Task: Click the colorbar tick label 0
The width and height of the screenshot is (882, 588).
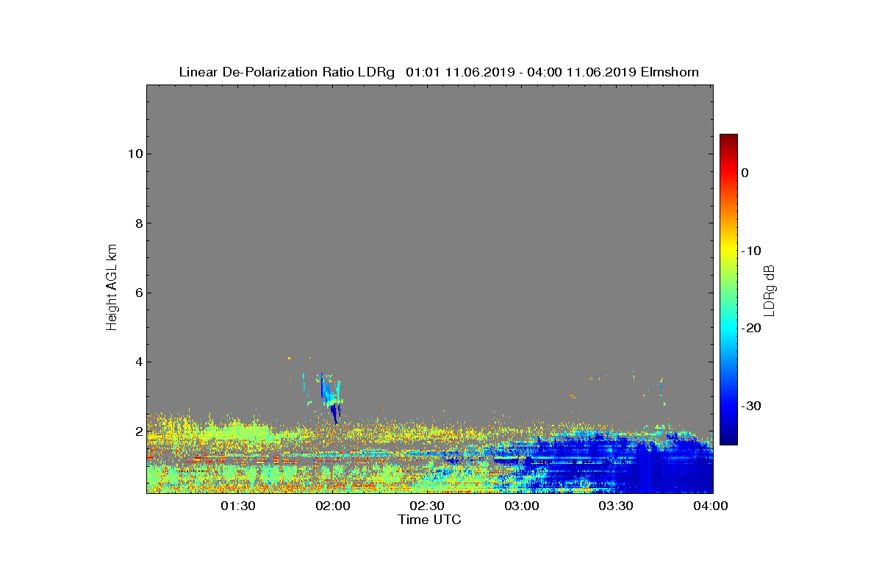Action: 745,173
